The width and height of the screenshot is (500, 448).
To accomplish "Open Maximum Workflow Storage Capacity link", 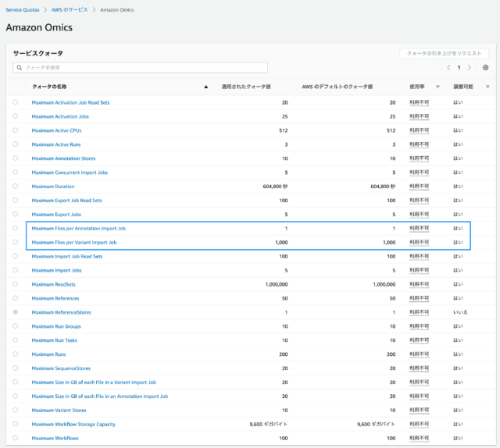I will [73, 425].
